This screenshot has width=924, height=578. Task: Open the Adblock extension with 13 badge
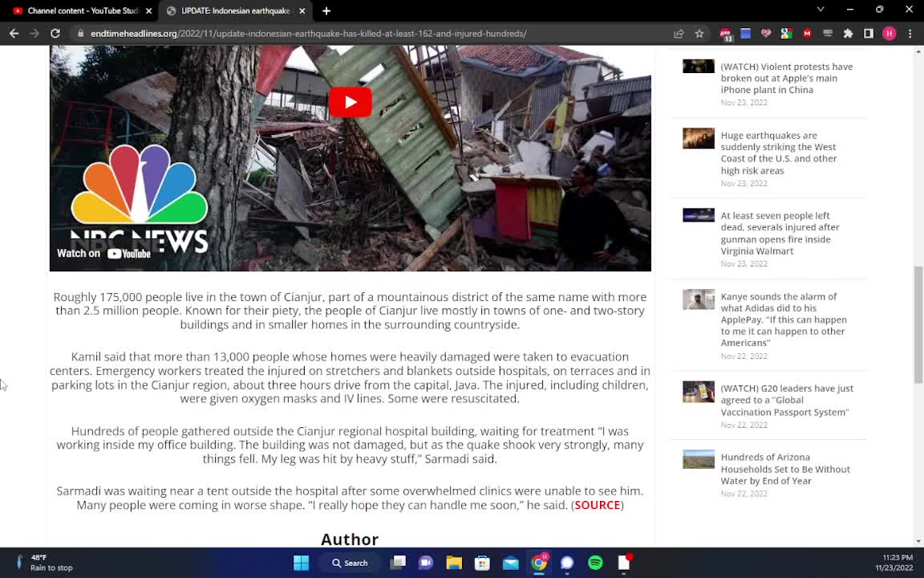[x=725, y=35]
